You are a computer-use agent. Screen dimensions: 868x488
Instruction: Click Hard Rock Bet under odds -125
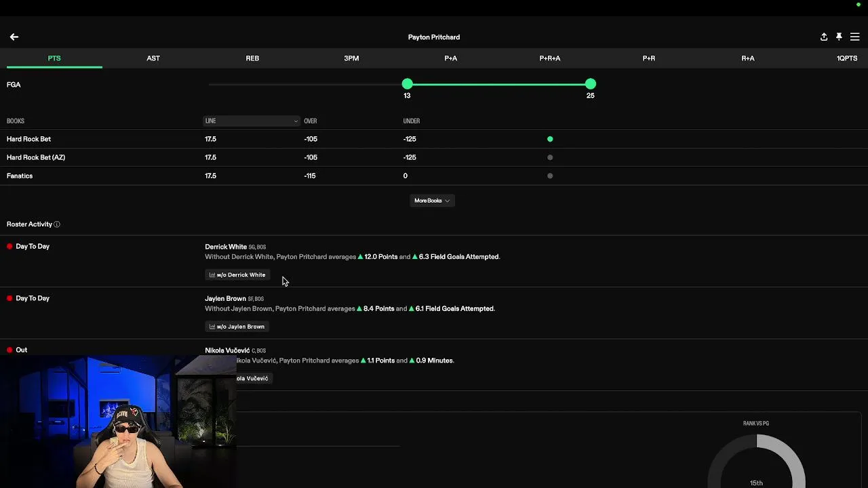point(410,139)
